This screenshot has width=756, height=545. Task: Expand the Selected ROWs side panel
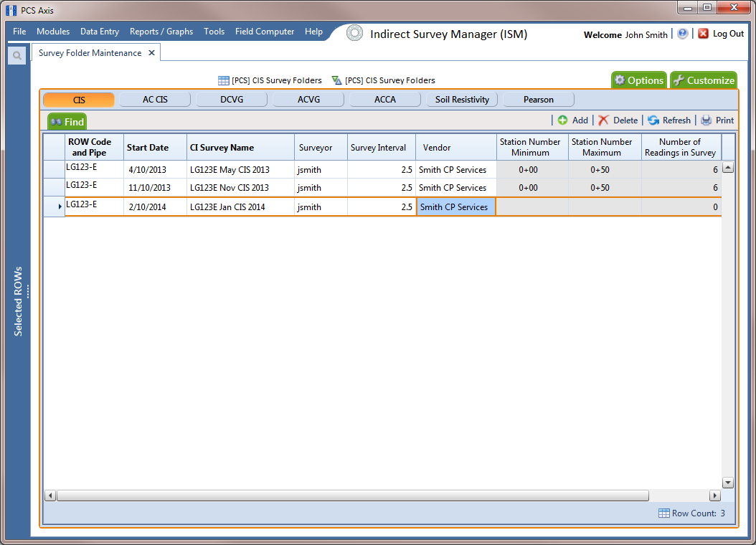pyautogui.click(x=19, y=301)
